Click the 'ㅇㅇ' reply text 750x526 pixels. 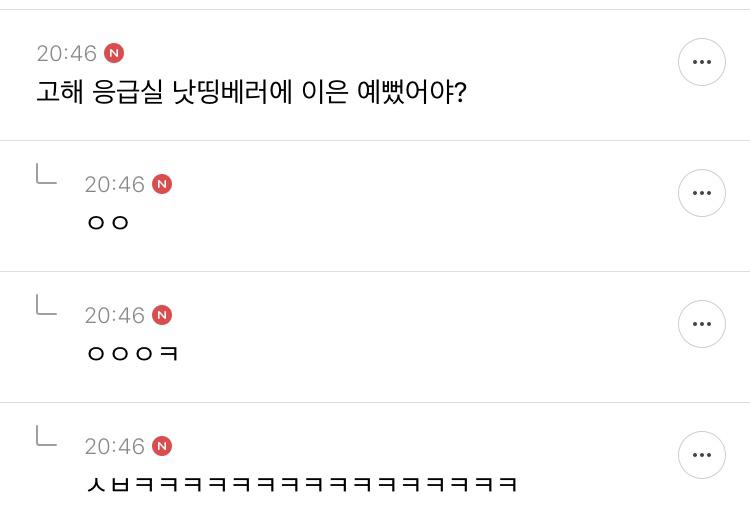pos(109,223)
